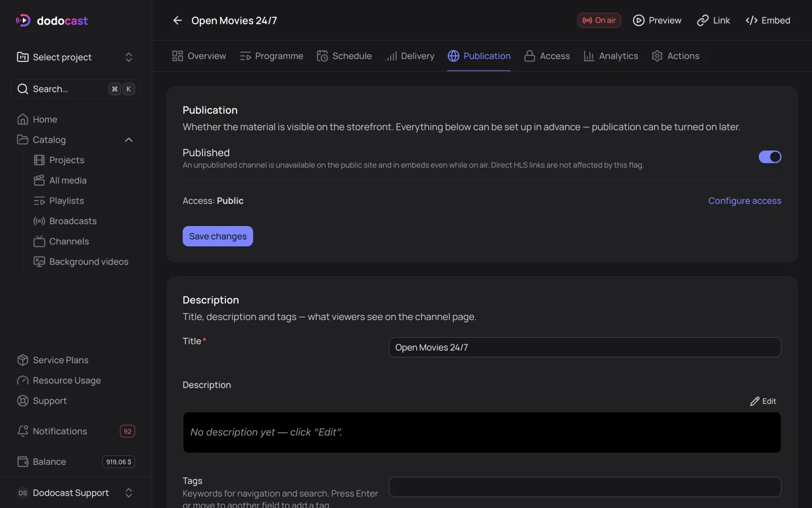Toggle the Published switch off
Screen dimensions: 812x508
tap(770, 157)
